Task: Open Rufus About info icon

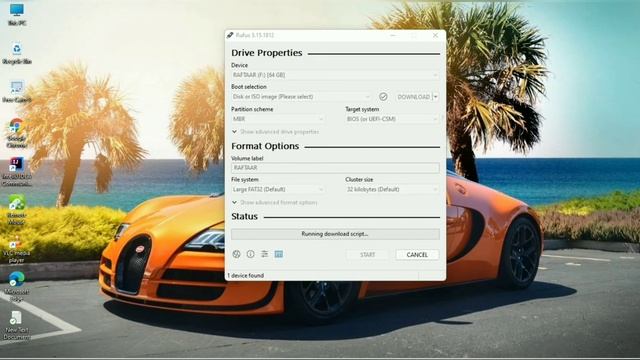Action: (251, 254)
